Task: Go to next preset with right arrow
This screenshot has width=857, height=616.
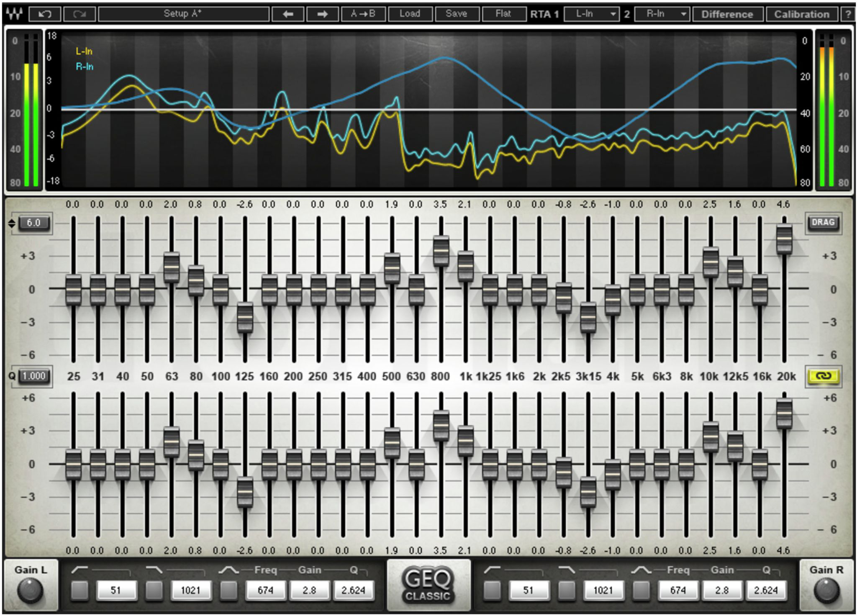Action: [322, 14]
